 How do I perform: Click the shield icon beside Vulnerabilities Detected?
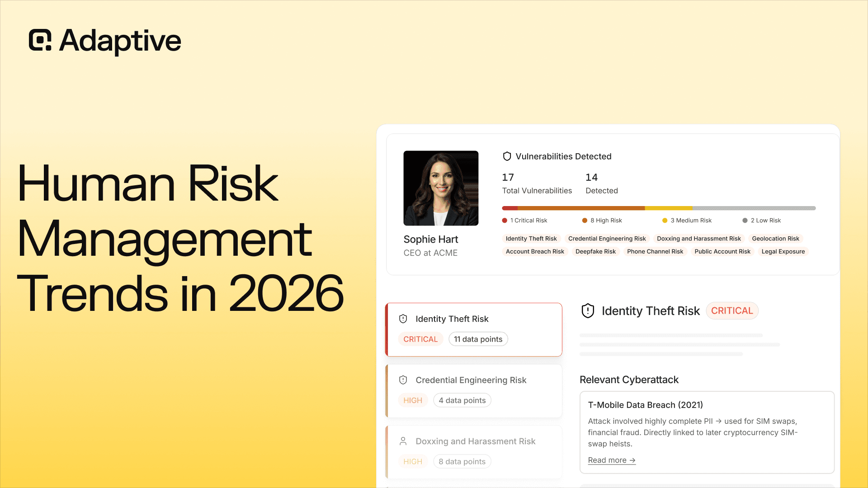pos(507,156)
